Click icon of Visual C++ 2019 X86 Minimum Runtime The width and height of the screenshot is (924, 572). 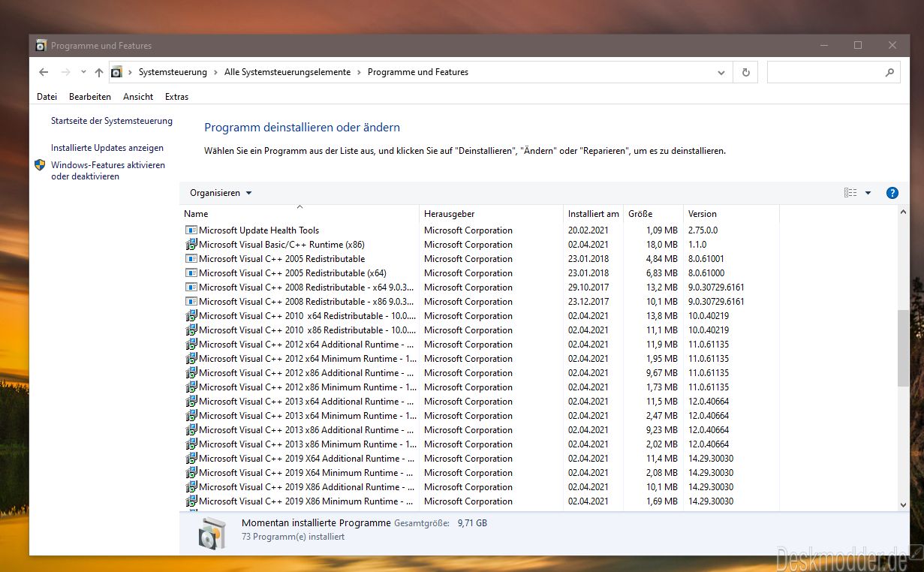point(191,501)
